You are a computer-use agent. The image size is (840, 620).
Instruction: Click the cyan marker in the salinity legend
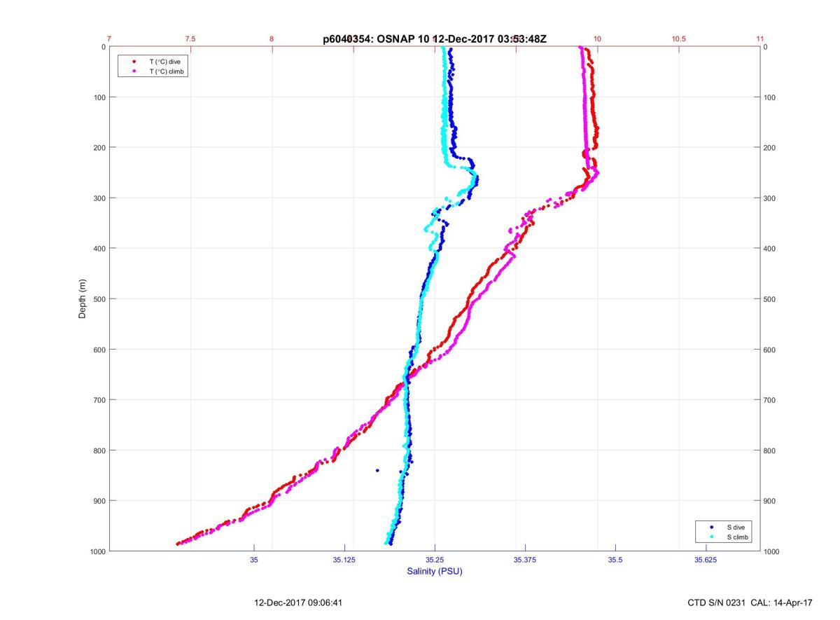click(711, 537)
